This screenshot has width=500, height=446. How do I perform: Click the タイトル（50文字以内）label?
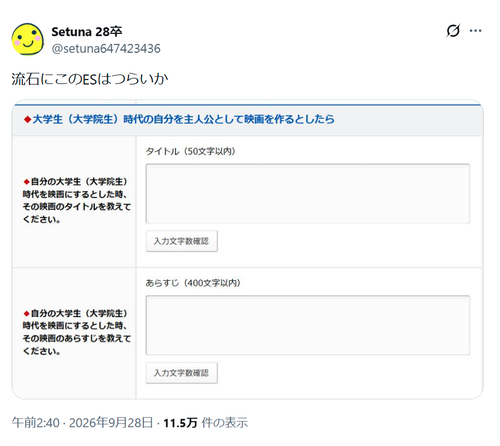(x=190, y=151)
